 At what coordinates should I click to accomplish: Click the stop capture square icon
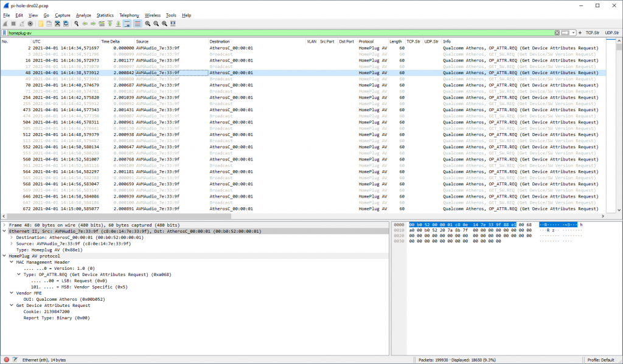tap(13, 24)
